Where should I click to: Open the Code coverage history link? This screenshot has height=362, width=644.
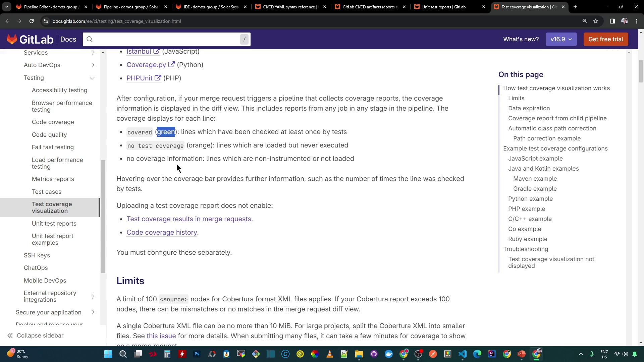162,232
